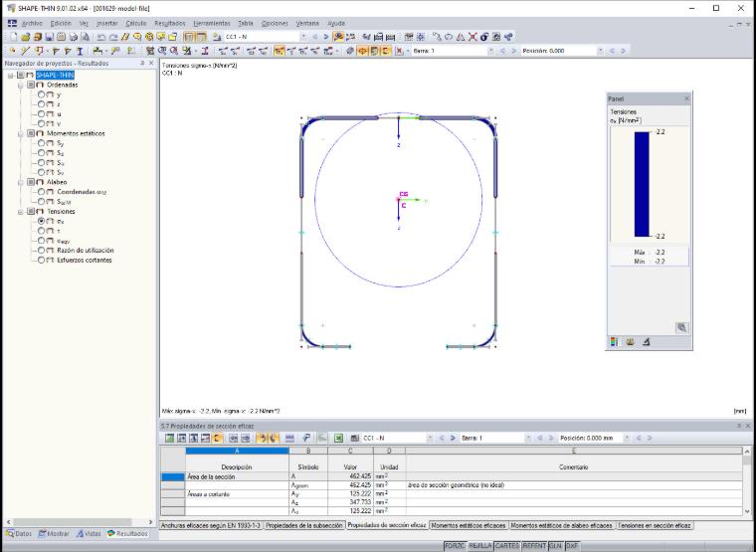Open the table's CC1 - N dropdown

(x=430, y=438)
